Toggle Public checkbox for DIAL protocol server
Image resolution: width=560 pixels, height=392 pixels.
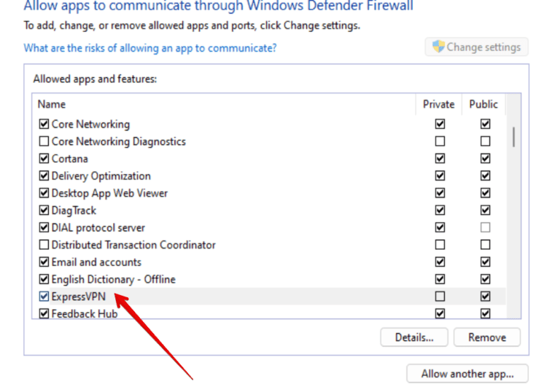click(x=486, y=228)
